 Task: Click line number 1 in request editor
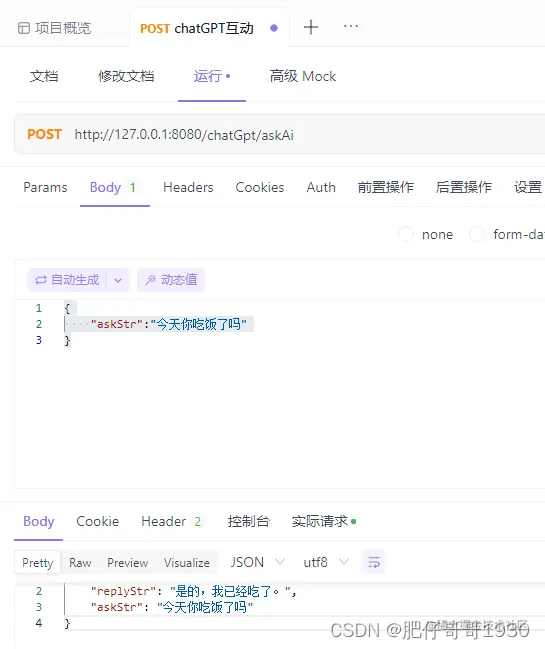click(38, 308)
